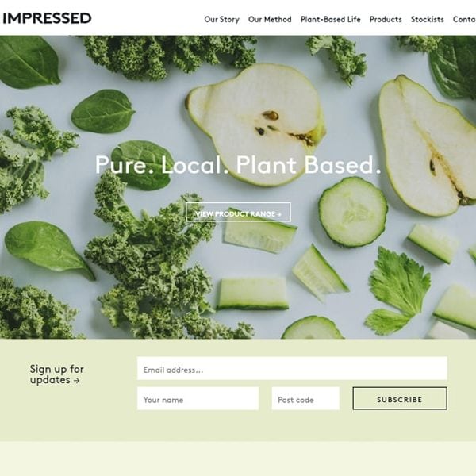Open the Our Story page
The height and width of the screenshot is (476, 476).
click(x=221, y=19)
